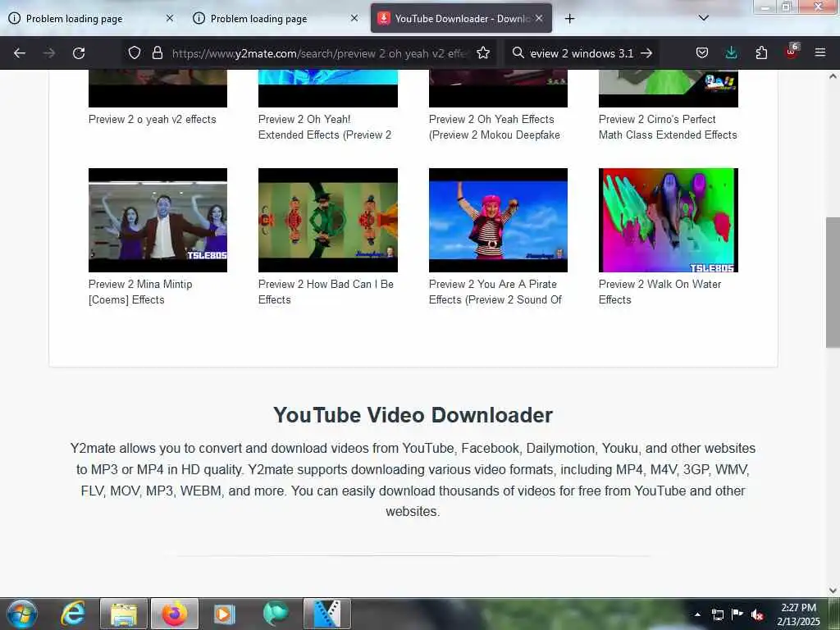Click Preview 2 How Bad Can I Be Effects title
Screen dimensions: 840x630
pyautogui.click(x=326, y=292)
